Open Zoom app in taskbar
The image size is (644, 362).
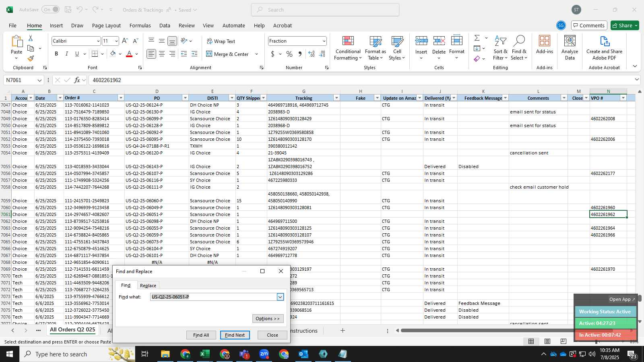click(264, 354)
